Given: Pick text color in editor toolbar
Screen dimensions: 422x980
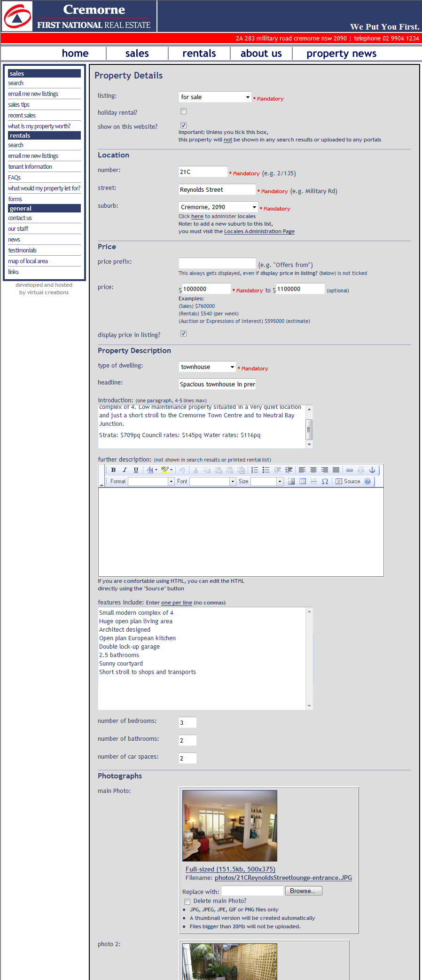Looking at the screenshot, I should click(x=151, y=470).
